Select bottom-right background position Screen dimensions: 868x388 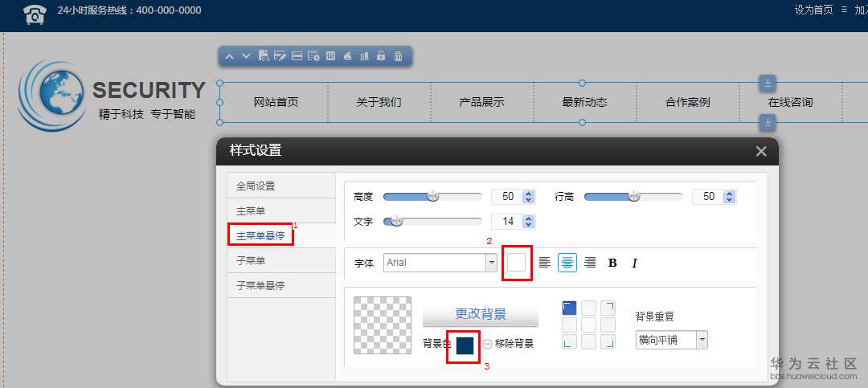(608, 342)
